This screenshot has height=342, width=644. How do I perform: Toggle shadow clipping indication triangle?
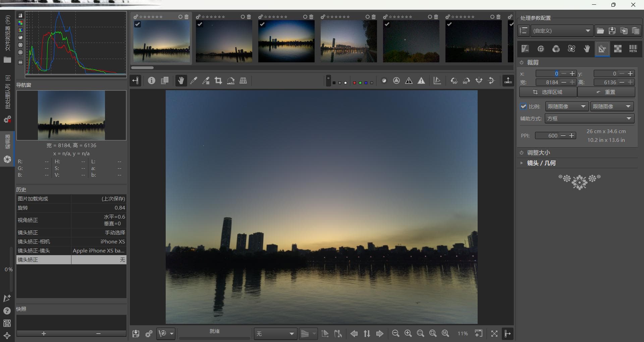click(409, 81)
